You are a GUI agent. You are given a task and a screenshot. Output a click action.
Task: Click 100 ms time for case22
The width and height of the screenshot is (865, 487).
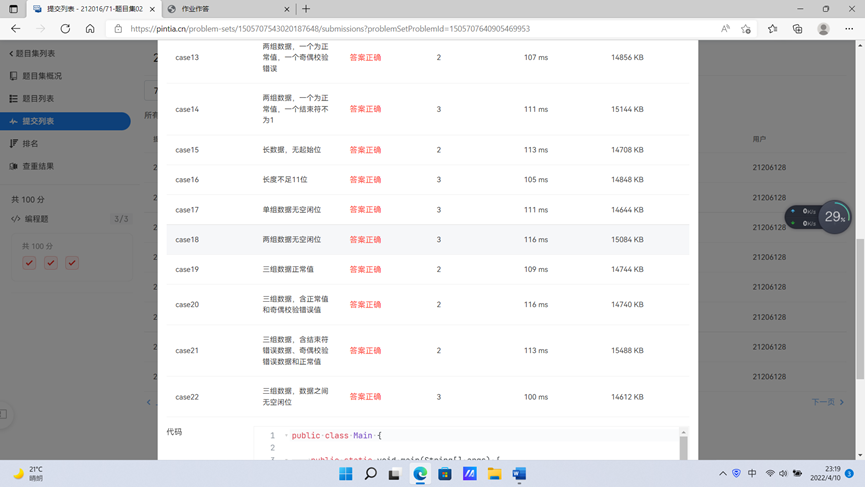coord(536,397)
